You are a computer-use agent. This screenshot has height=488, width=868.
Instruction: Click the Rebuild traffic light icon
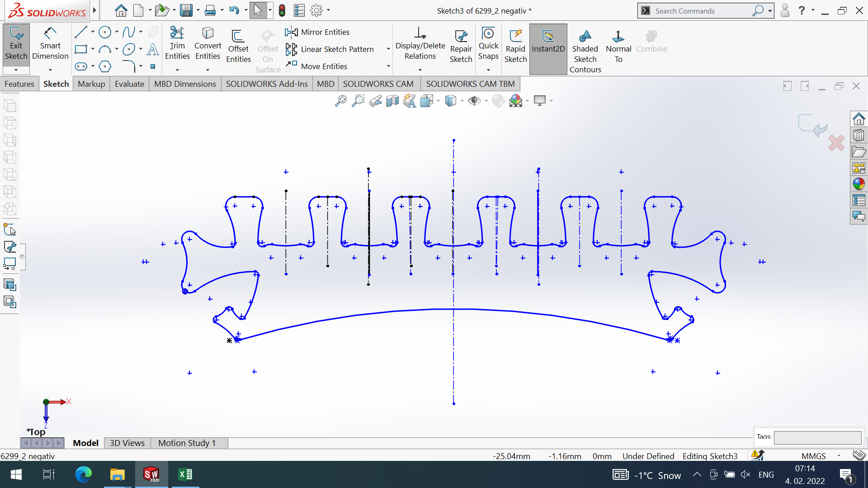pyautogui.click(x=282, y=10)
